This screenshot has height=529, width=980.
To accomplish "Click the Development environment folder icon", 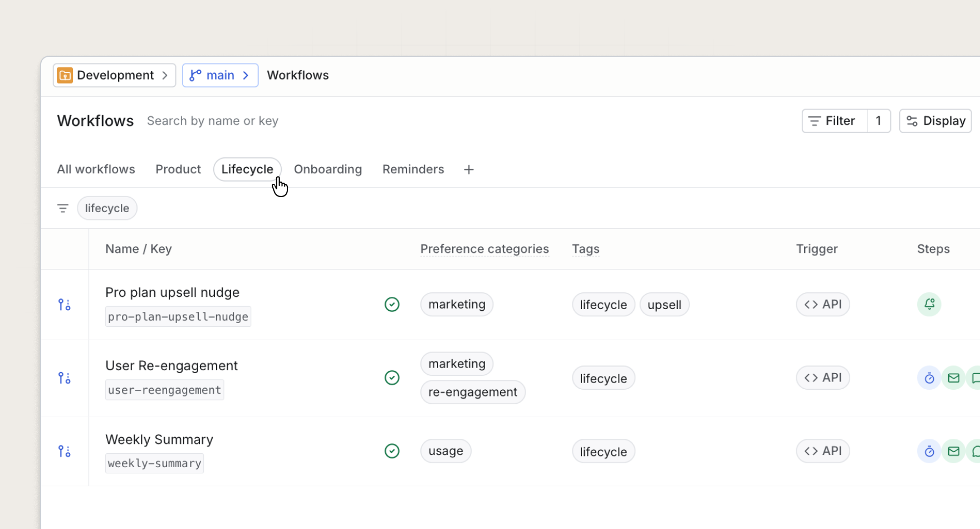I will [x=65, y=75].
